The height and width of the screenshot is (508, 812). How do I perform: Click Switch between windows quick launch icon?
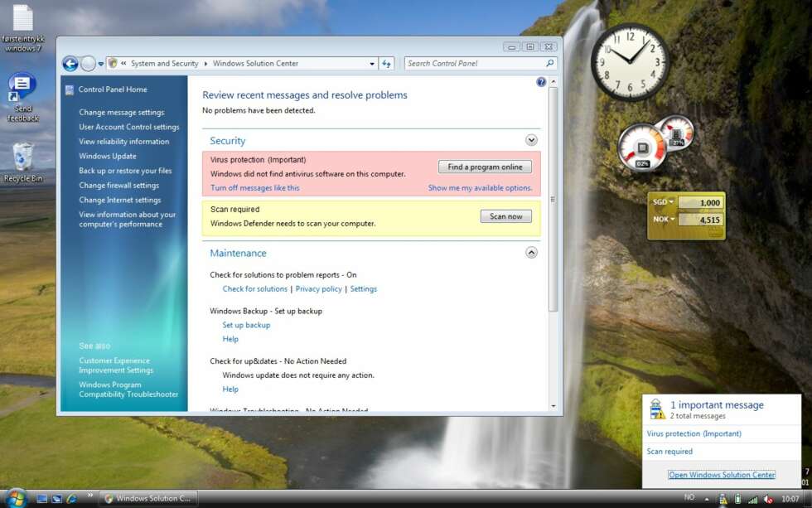56,499
